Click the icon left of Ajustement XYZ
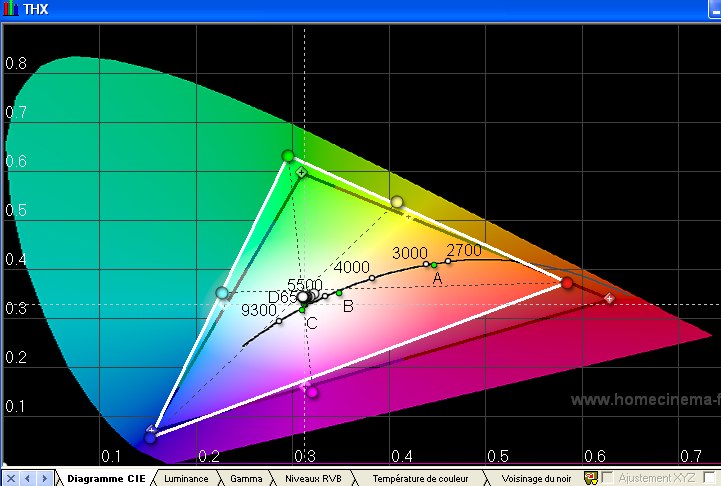721x486 pixels. (x=590, y=478)
